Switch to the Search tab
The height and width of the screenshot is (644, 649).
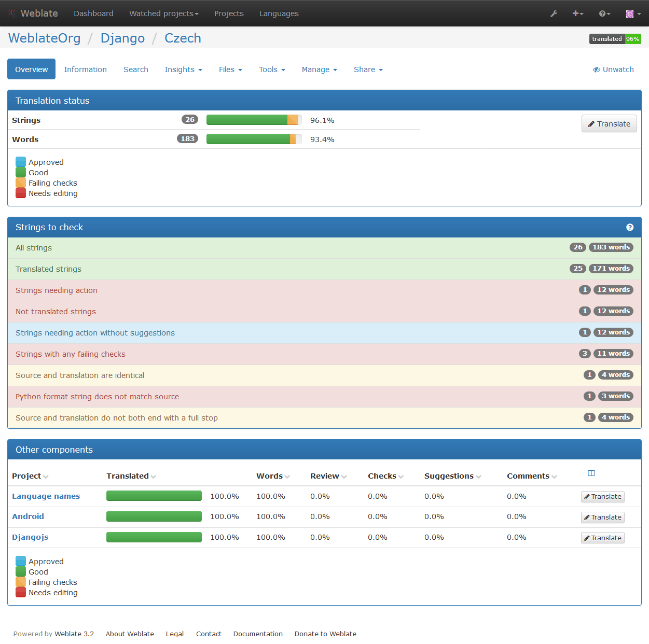pyautogui.click(x=136, y=69)
